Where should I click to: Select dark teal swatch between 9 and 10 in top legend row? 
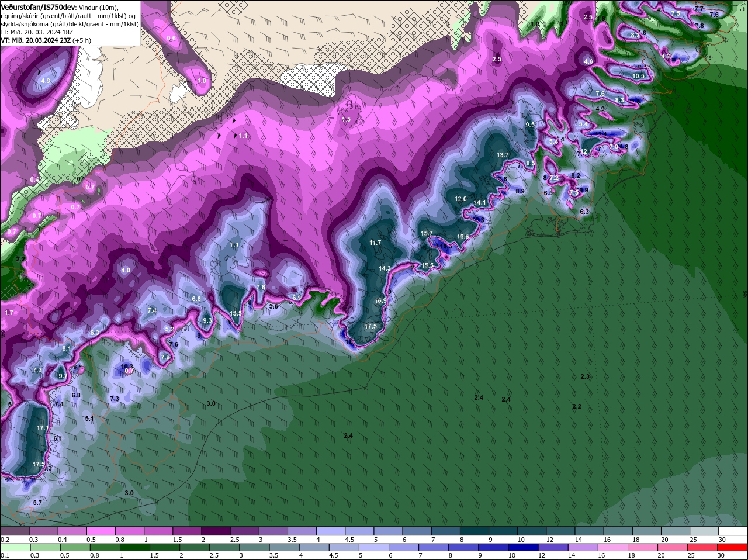pyautogui.click(x=503, y=531)
